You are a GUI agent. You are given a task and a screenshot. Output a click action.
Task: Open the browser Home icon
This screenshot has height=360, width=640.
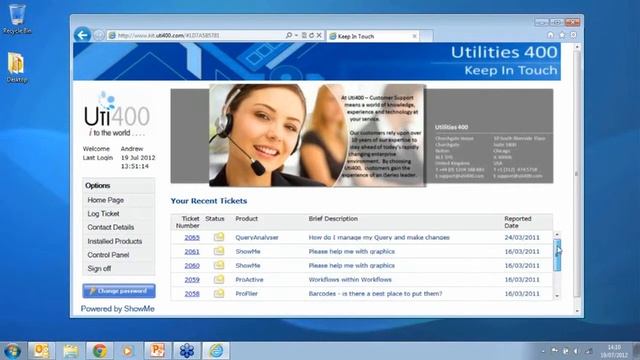[x=550, y=35]
